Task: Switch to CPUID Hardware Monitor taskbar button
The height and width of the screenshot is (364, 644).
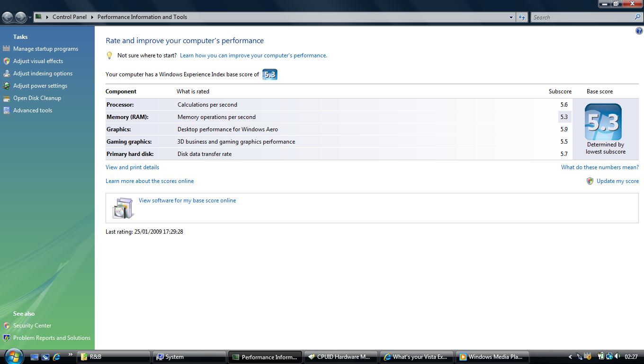Action: click(x=341, y=357)
